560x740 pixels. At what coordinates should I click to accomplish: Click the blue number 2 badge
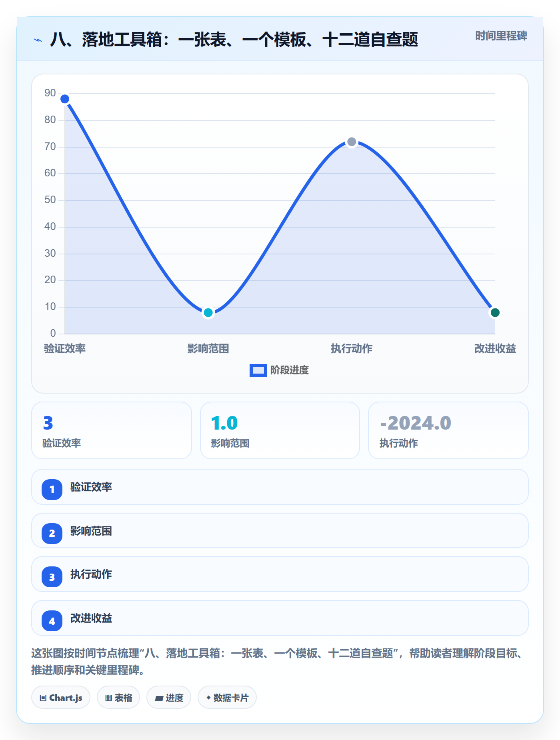pyautogui.click(x=52, y=533)
